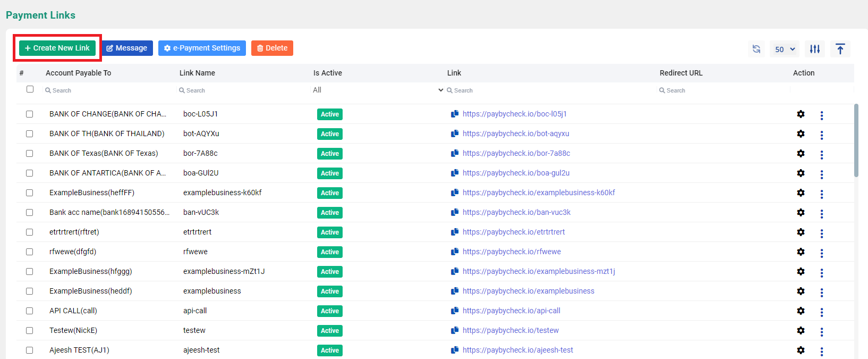The image size is (868, 359).
Task: Select the Ajeesh TEST(AJ1) account cell
Action: point(79,350)
